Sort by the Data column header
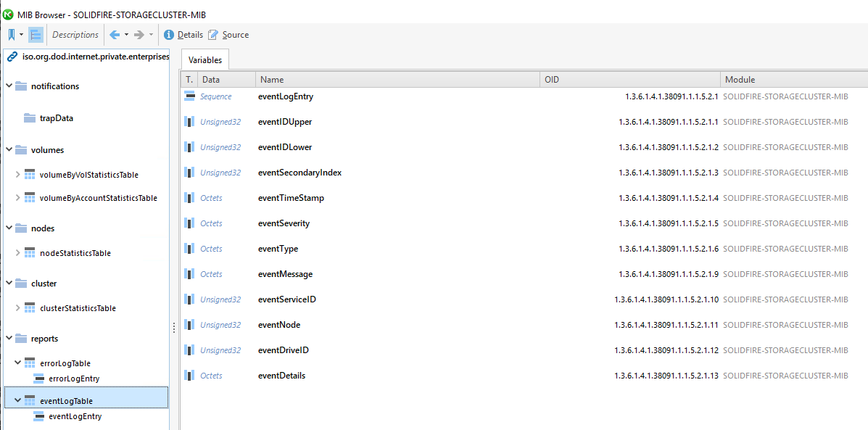The width and height of the screenshot is (868, 430). pos(226,80)
